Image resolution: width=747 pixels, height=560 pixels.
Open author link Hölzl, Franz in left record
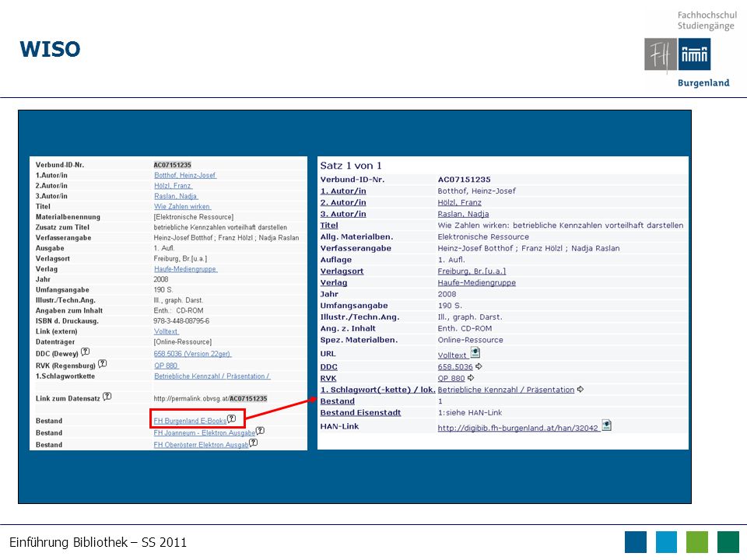(173, 186)
